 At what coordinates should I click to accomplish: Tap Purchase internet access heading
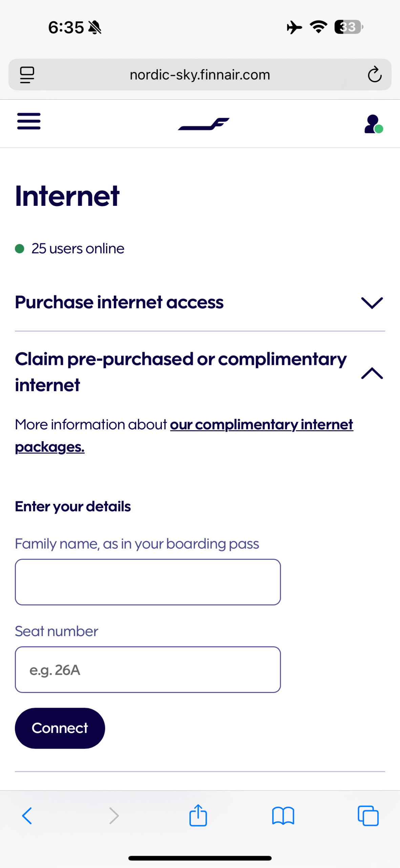tap(119, 302)
